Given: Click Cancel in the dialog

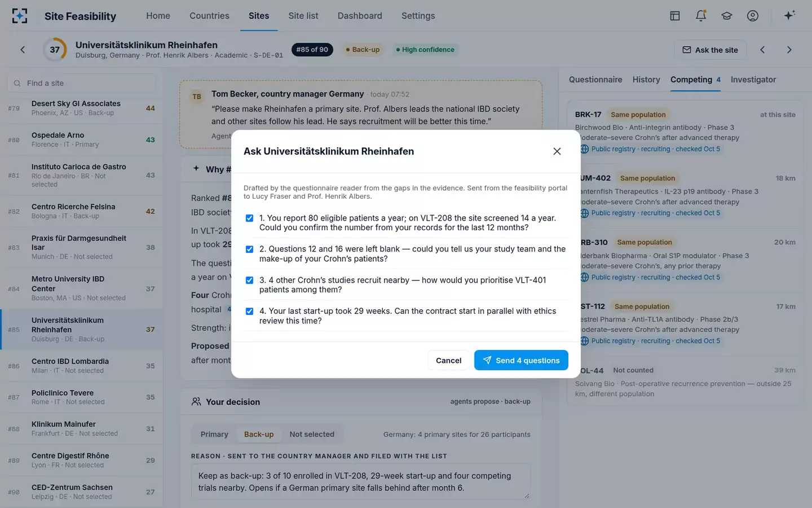Looking at the screenshot, I should coord(449,360).
